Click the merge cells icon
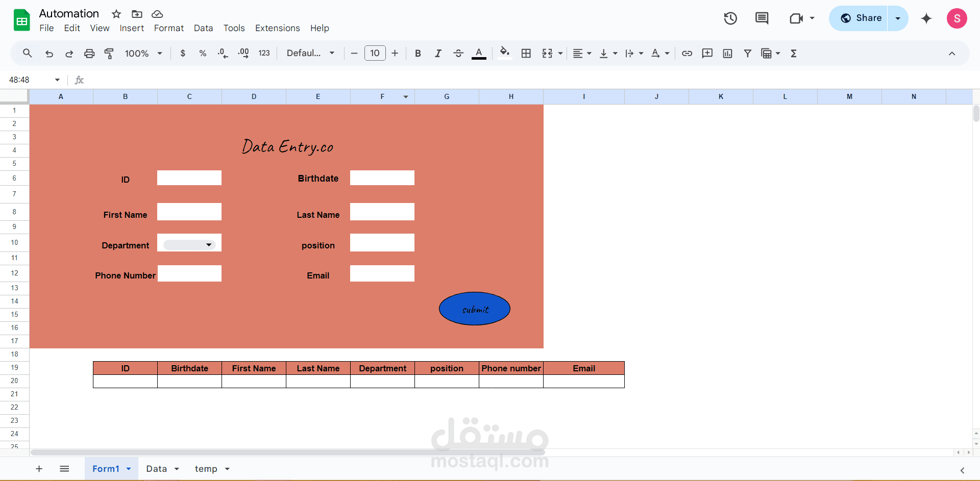Viewport: 980px width, 481px height. tap(547, 54)
